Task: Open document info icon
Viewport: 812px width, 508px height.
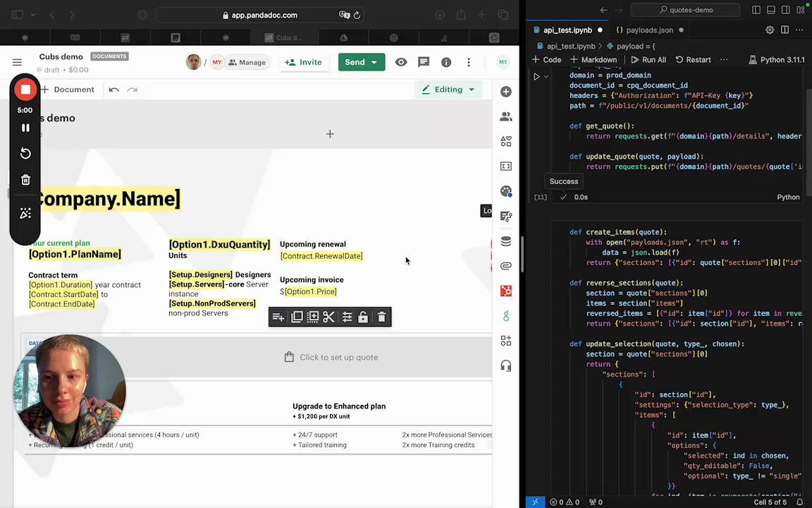Action: coord(446,62)
